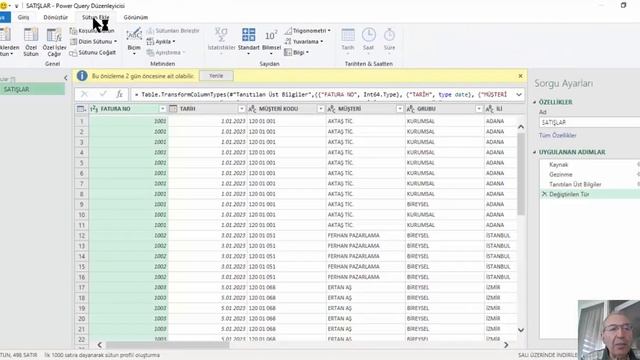Dismiss the yellow preview warning bar
The height and width of the screenshot is (360, 640).
coord(520,76)
